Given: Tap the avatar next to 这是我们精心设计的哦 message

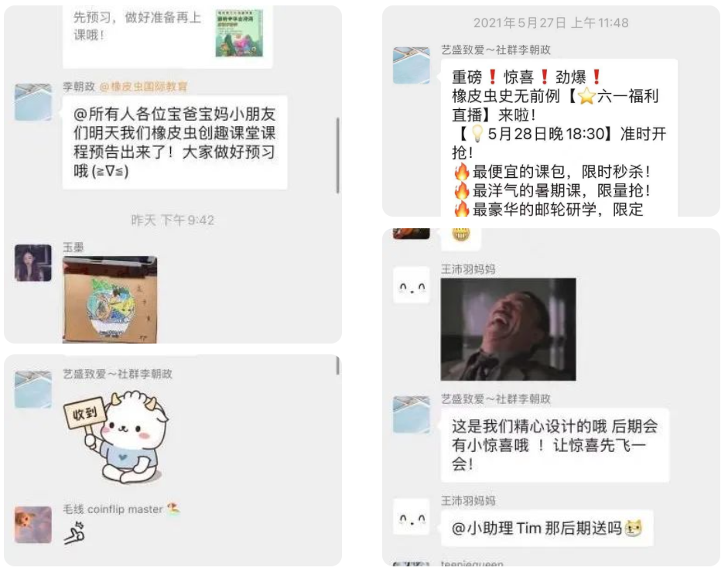Looking at the screenshot, I should pyautogui.click(x=412, y=415).
